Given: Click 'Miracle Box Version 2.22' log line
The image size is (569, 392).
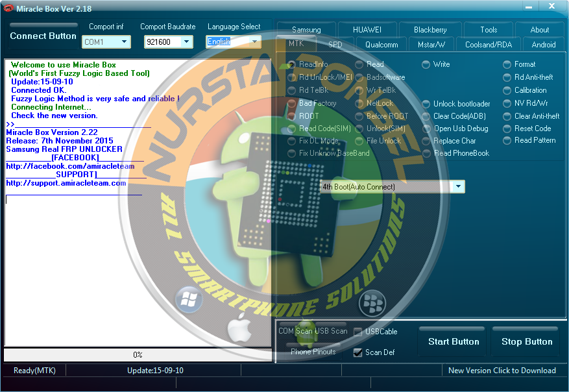Looking at the screenshot, I should 52,132.
